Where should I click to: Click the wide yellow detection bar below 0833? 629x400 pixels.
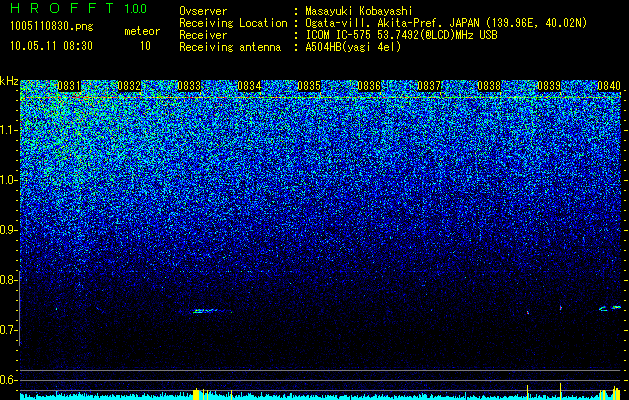coord(196,394)
